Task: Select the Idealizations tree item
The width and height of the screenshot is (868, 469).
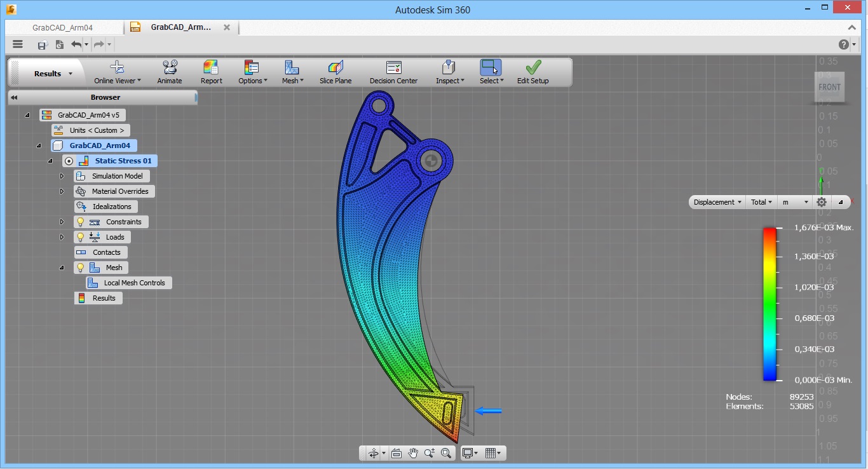Action: [x=105, y=207]
